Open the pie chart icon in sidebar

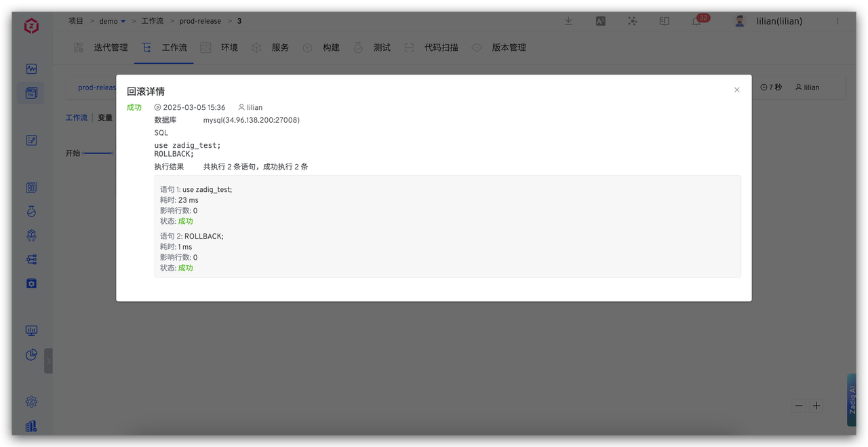point(31,355)
